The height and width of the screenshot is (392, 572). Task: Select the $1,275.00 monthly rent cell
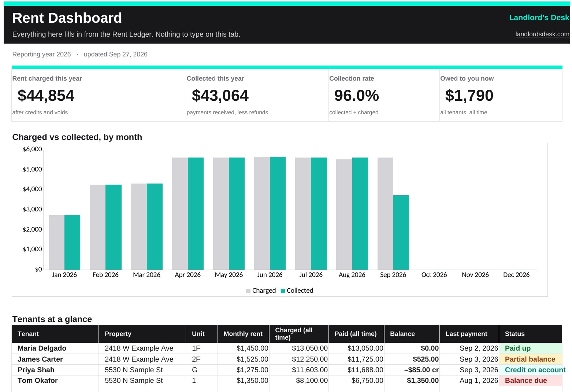(x=243, y=370)
